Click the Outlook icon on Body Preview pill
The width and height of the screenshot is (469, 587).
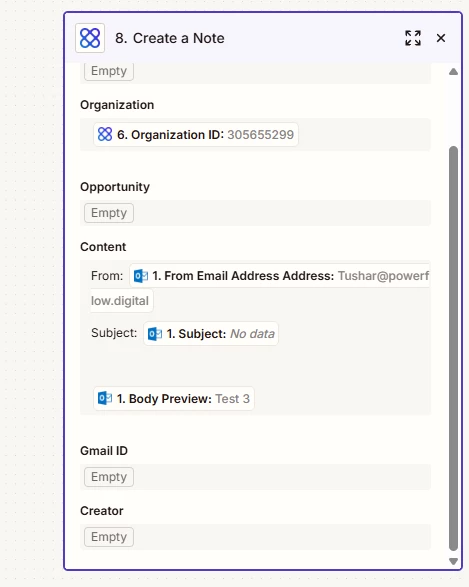[105, 398]
